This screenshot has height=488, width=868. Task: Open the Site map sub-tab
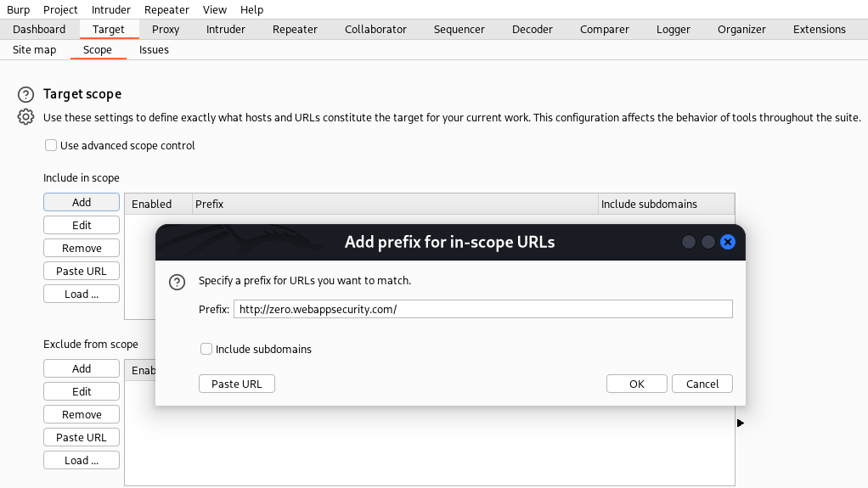tap(34, 49)
